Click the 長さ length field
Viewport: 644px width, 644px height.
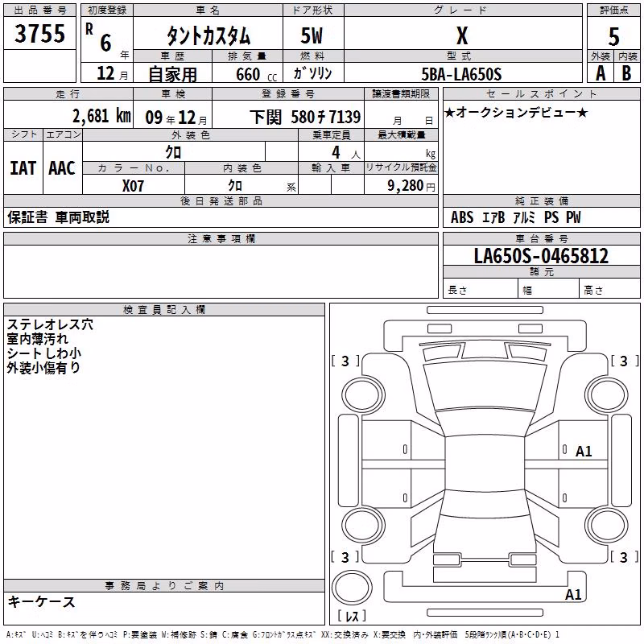[x=480, y=288]
